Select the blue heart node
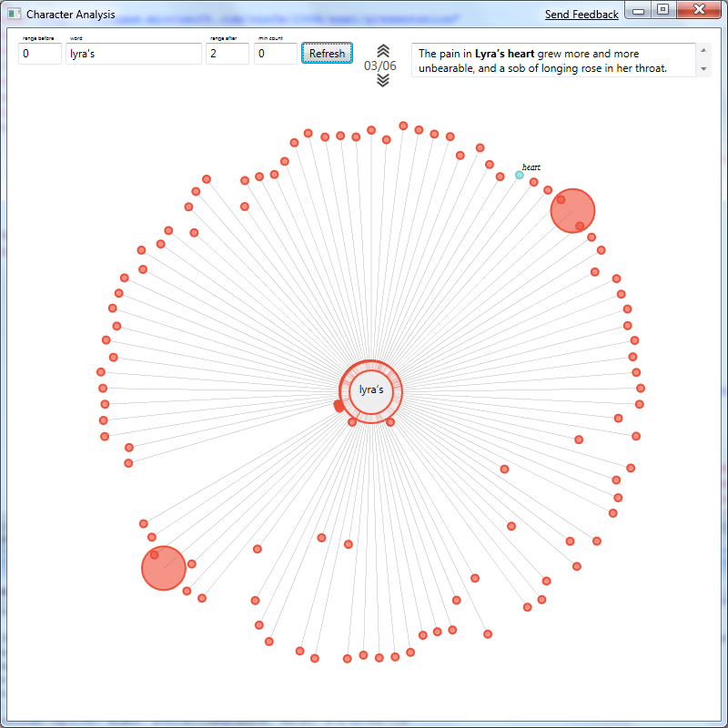This screenshot has width=728, height=728. point(520,175)
